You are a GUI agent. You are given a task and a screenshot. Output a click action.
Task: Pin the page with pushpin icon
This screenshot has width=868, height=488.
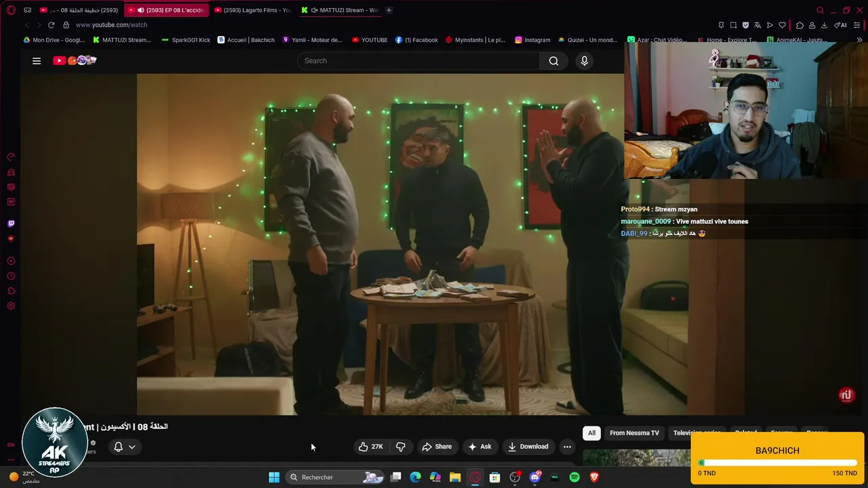click(721, 25)
